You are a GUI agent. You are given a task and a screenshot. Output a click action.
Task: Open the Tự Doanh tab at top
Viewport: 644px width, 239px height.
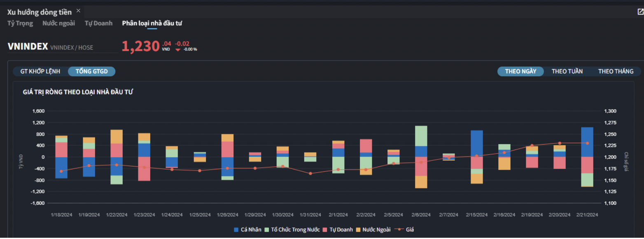pyautogui.click(x=98, y=23)
